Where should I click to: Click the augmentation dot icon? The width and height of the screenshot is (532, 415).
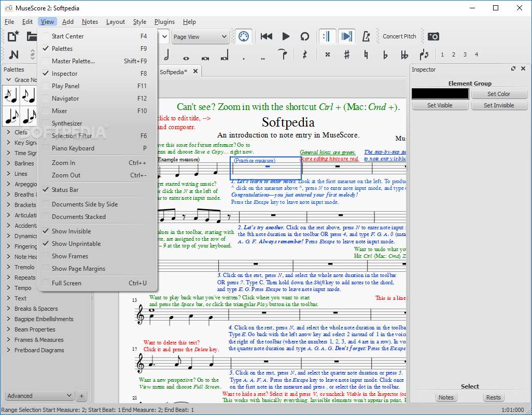click(244, 59)
